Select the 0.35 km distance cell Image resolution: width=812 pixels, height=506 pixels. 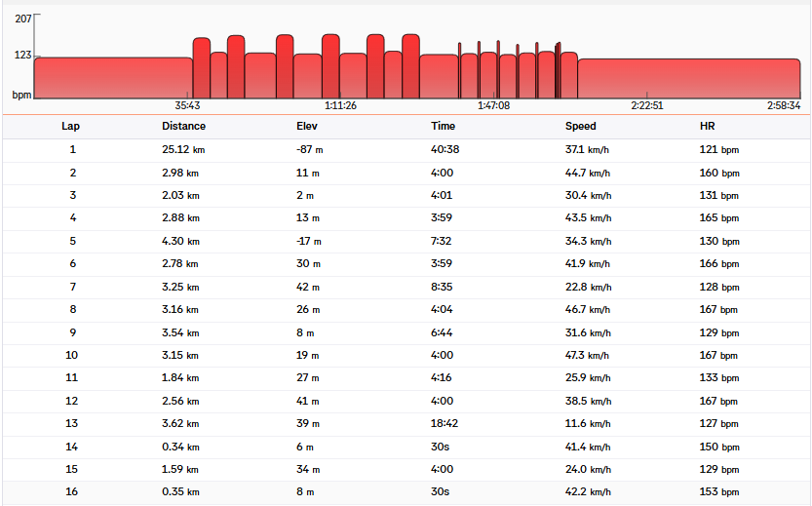coord(180,492)
